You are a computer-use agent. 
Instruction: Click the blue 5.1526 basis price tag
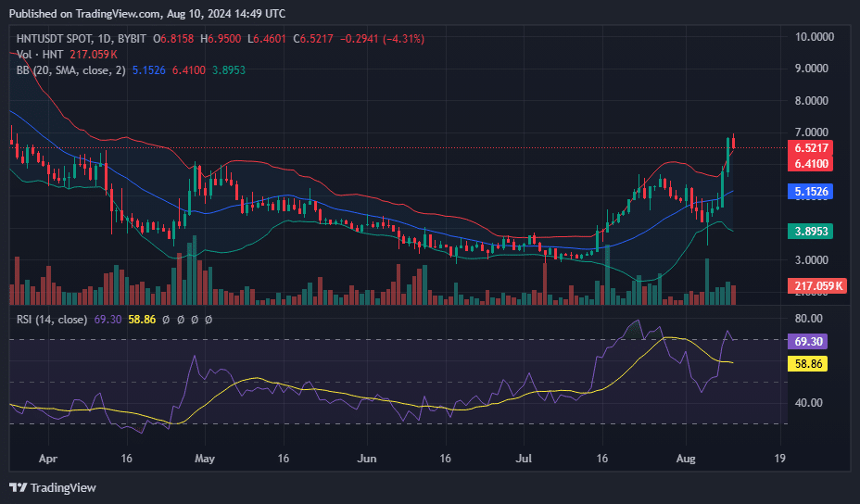(811, 192)
